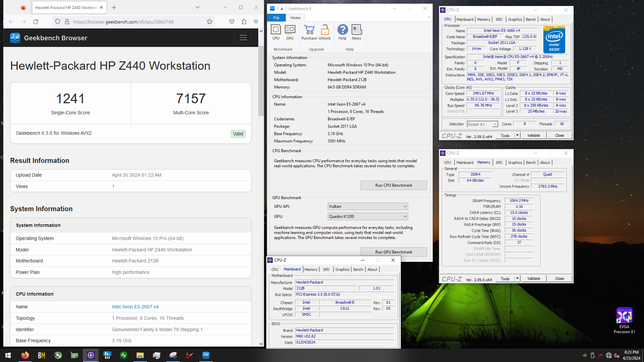Collapse the Geekbench ribbon with the chevron
This screenshot has height=362, width=644.
429,18
